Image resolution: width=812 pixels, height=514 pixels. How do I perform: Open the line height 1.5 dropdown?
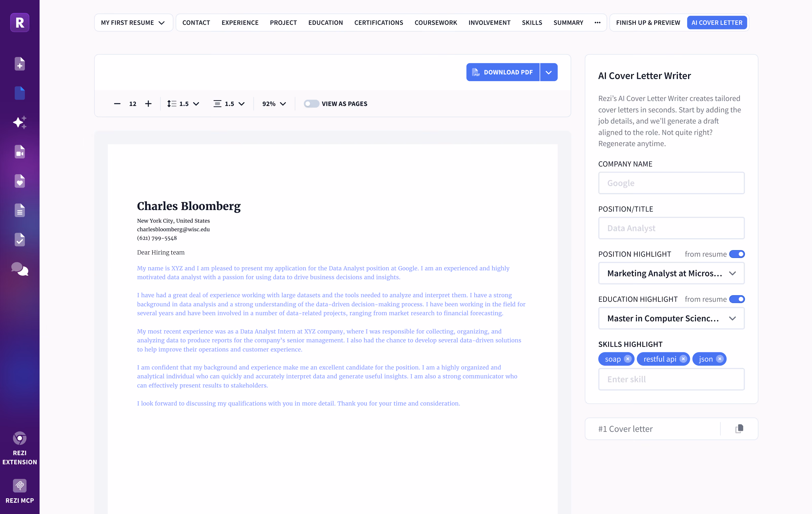(x=189, y=104)
